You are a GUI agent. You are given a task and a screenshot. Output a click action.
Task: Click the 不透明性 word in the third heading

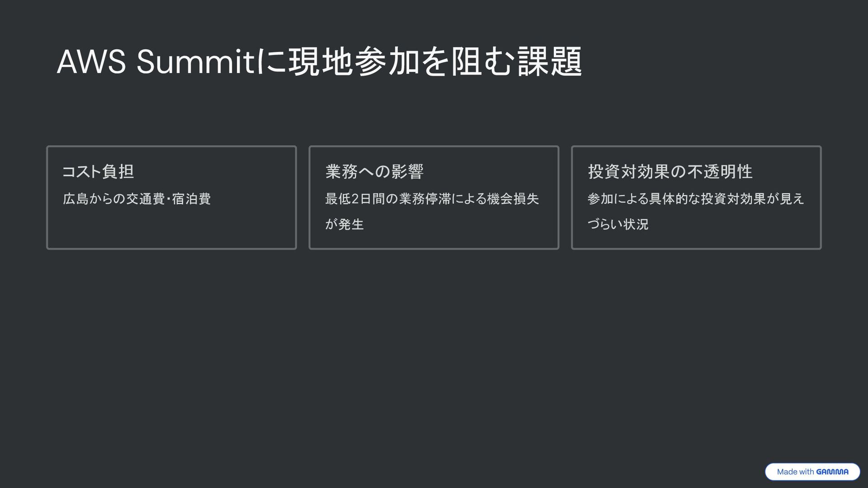[x=720, y=172]
